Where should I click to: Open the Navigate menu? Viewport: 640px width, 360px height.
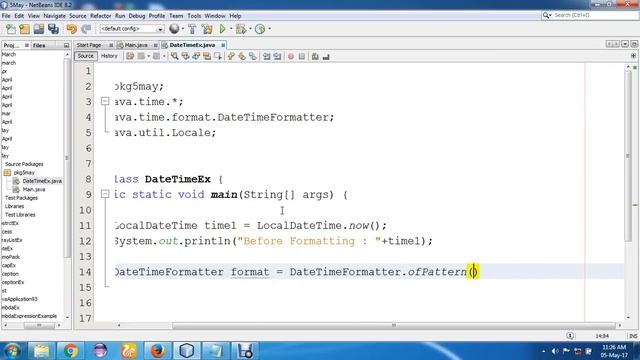[54, 16]
